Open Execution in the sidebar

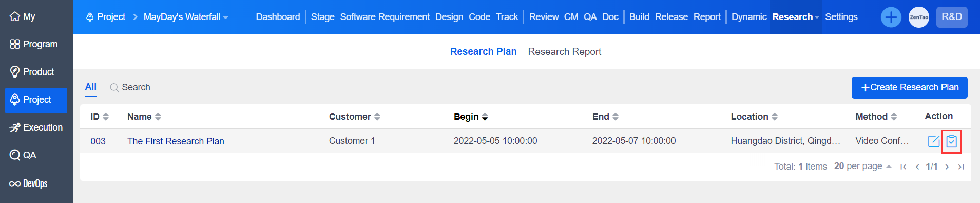(x=36, y=127)
